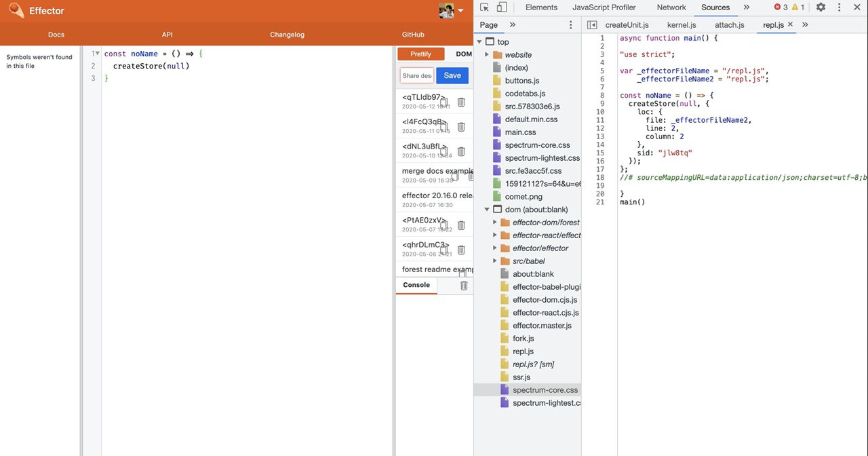This screenshot has height=456, width=868.
Task: Collapse the dom (about:blank) frame
Action: point(487,210)
